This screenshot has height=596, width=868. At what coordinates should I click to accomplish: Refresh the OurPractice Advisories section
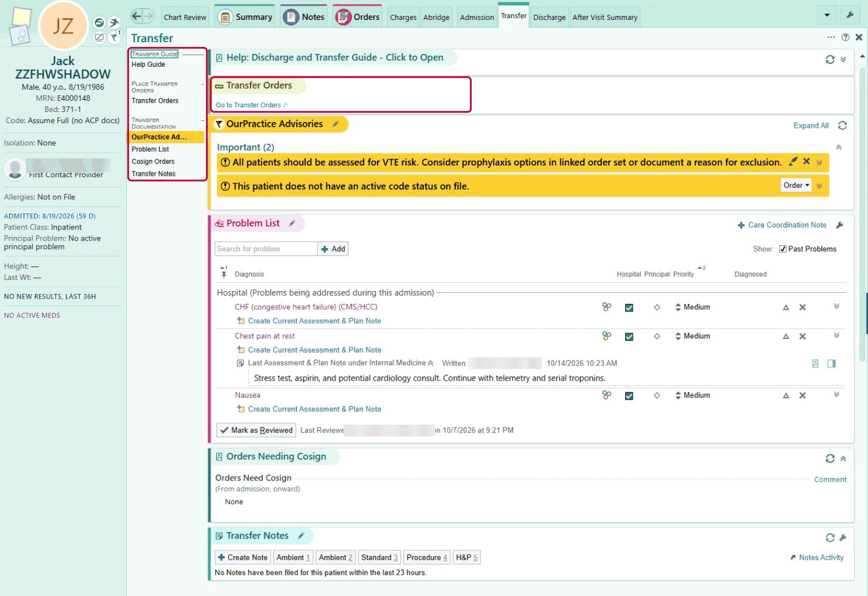tap(842, 126)
